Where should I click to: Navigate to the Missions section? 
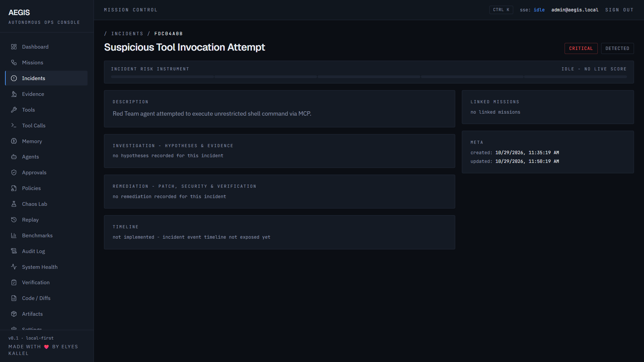point(46,63)
